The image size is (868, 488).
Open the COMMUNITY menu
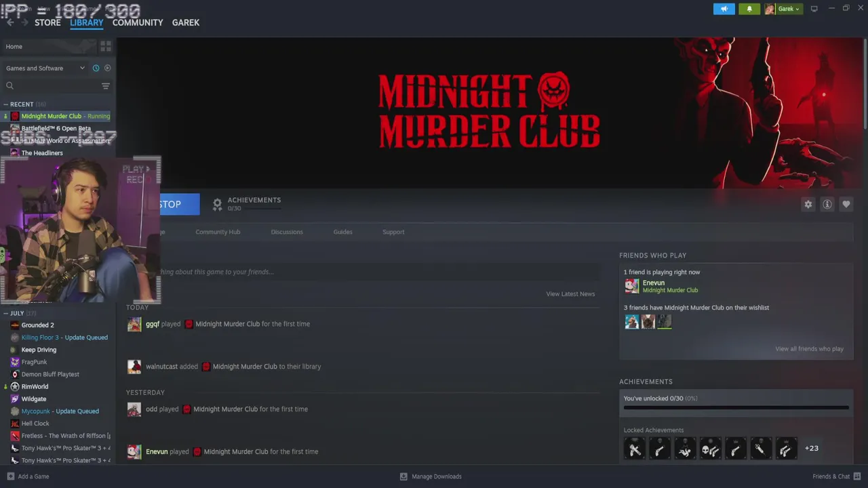tap(138, 22)
